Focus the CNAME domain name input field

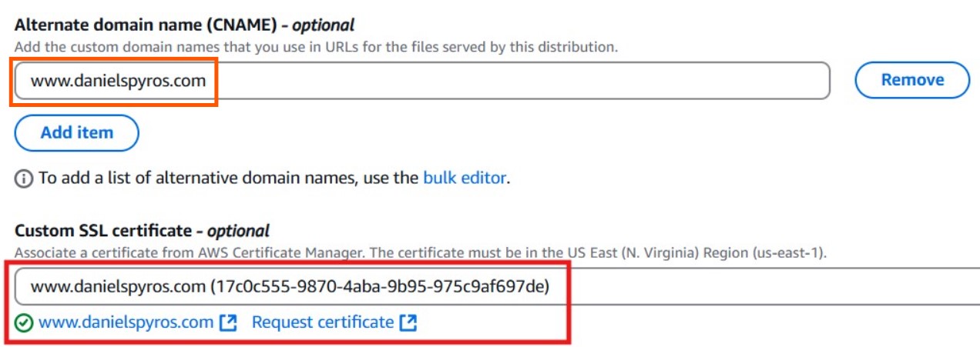point(422,80)
